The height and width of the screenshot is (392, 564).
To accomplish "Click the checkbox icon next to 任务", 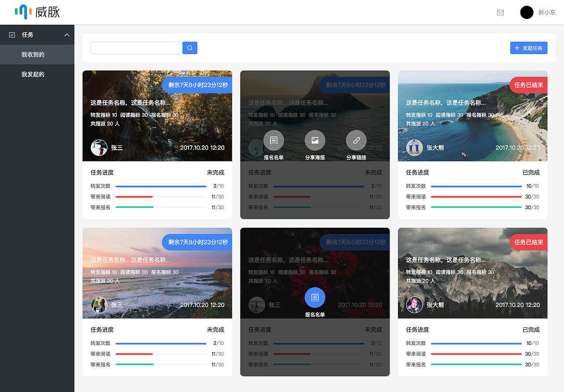I will (12, 35).
